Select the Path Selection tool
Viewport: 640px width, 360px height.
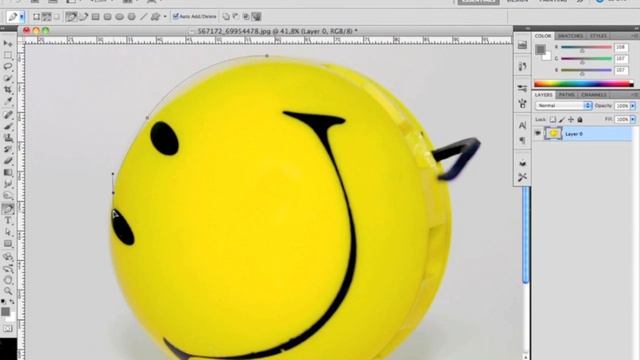pyautogui.click(x=8, y=232)
